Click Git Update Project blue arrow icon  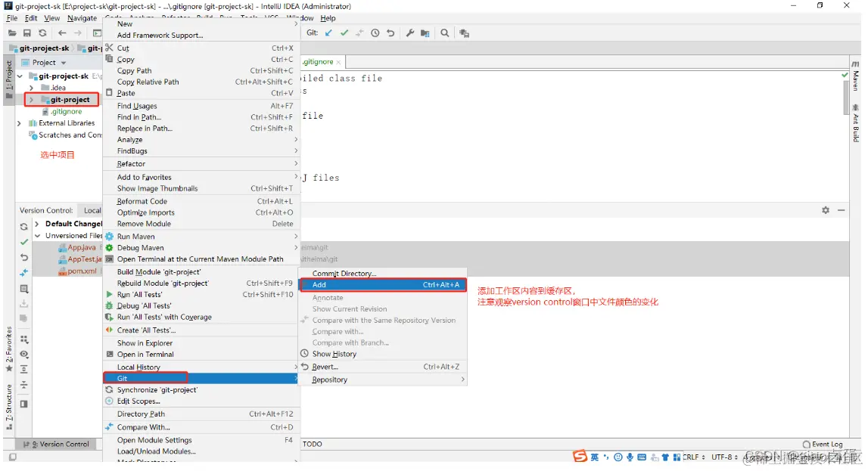tap(328, 33)
